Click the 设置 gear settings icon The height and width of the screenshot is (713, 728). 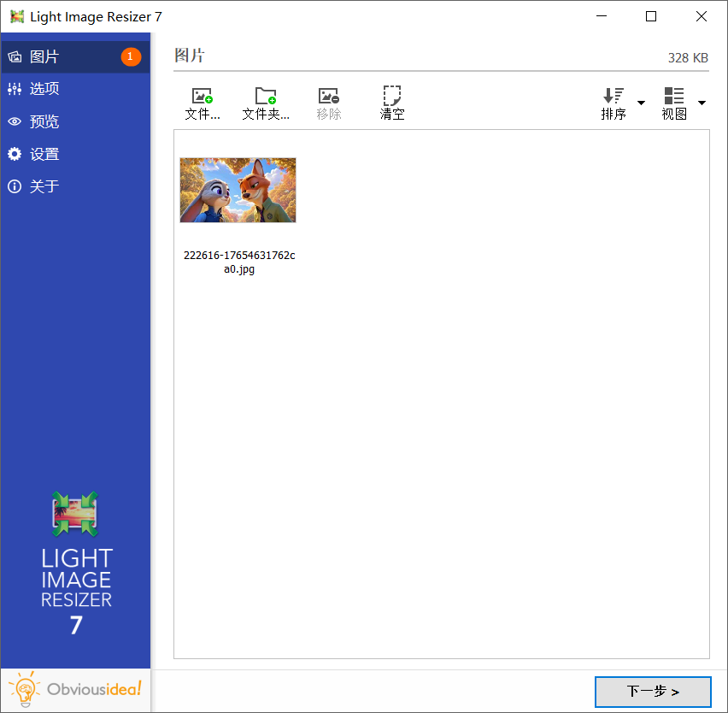pos(15,154)
